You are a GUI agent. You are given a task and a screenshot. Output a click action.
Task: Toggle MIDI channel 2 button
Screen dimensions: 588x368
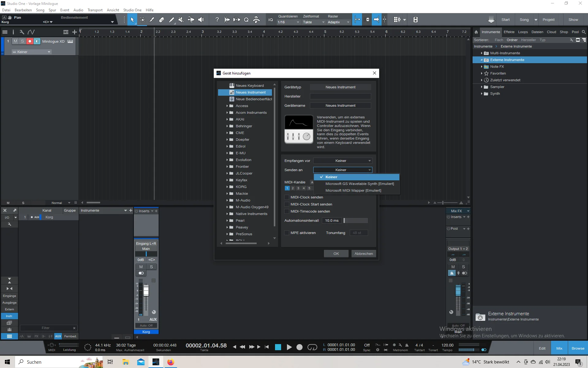pos(293,188)
